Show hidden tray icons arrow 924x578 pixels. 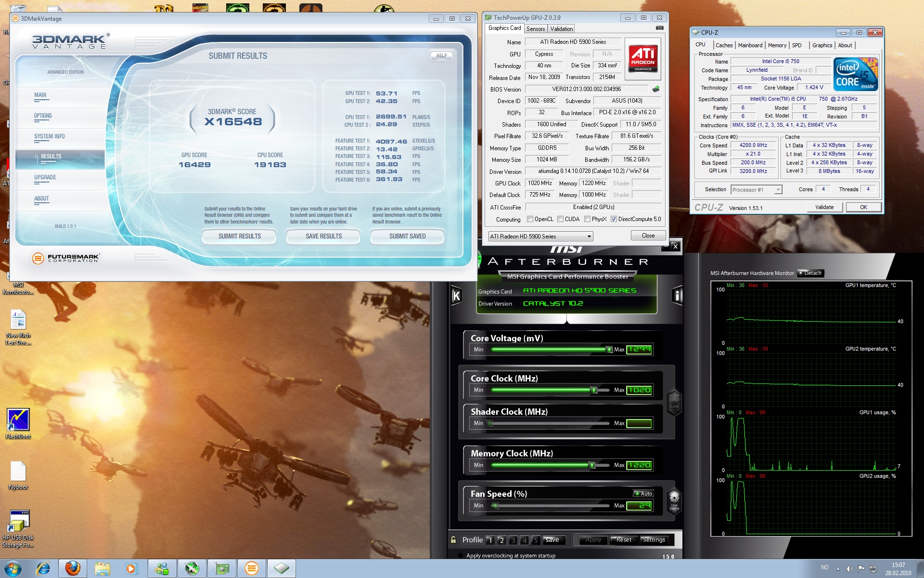coord(838,569)
